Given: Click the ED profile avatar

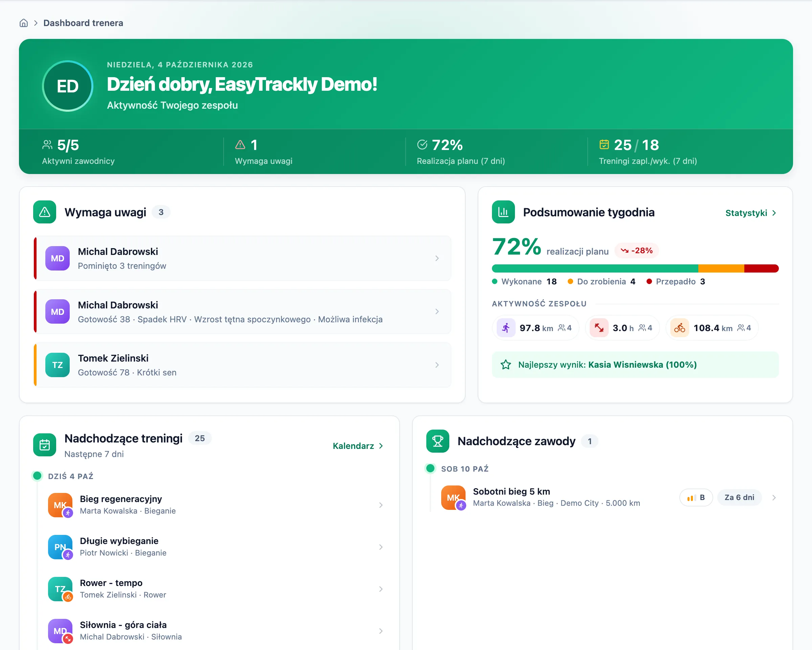Looking at the screenshot, I should coord(68,86).
